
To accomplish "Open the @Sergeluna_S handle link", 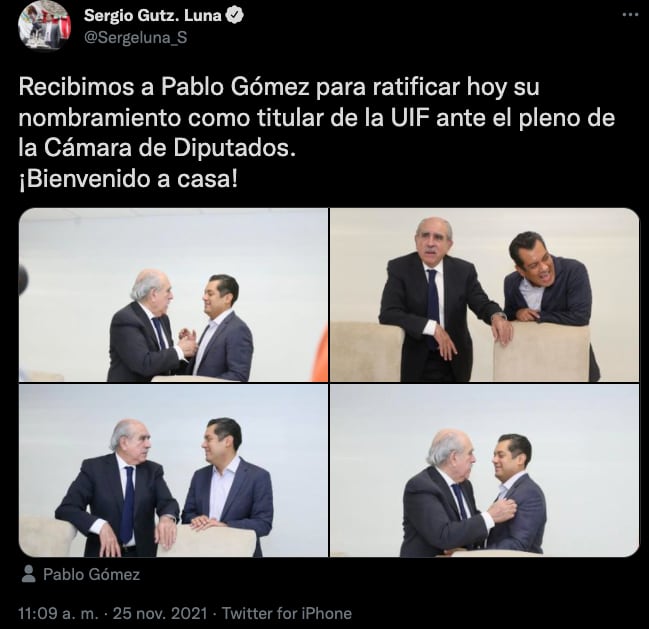I will point(136,38).
